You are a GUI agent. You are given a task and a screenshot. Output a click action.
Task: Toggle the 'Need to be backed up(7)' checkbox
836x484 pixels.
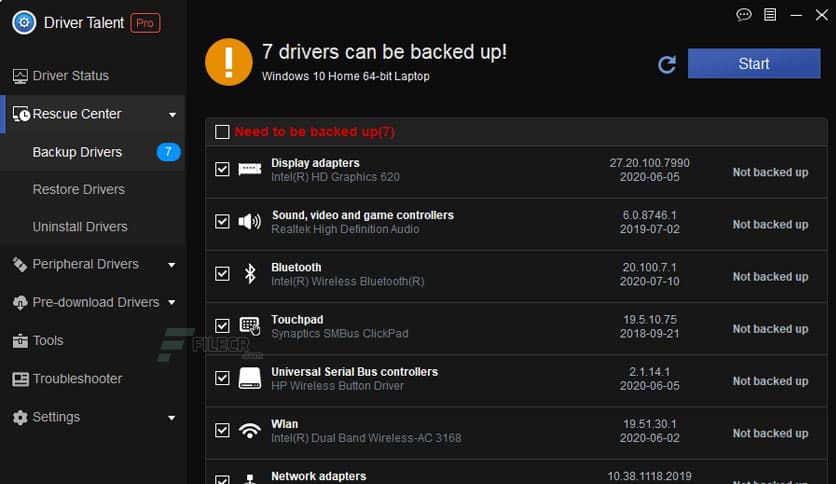(x=222, y=132)
